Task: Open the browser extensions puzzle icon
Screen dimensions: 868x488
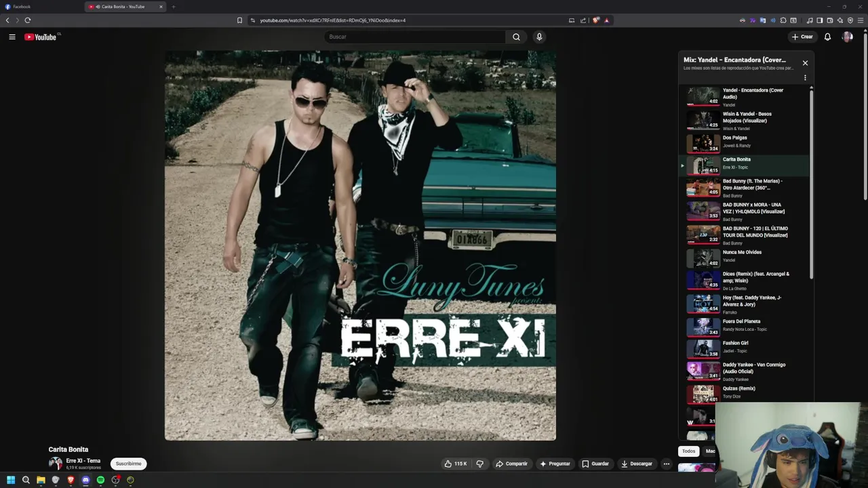Action: tap(783, 20)
